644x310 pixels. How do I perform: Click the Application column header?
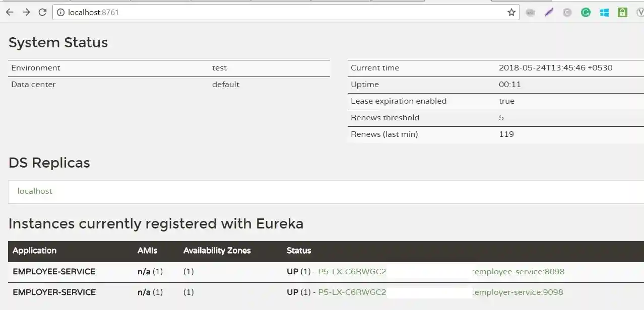34,251
